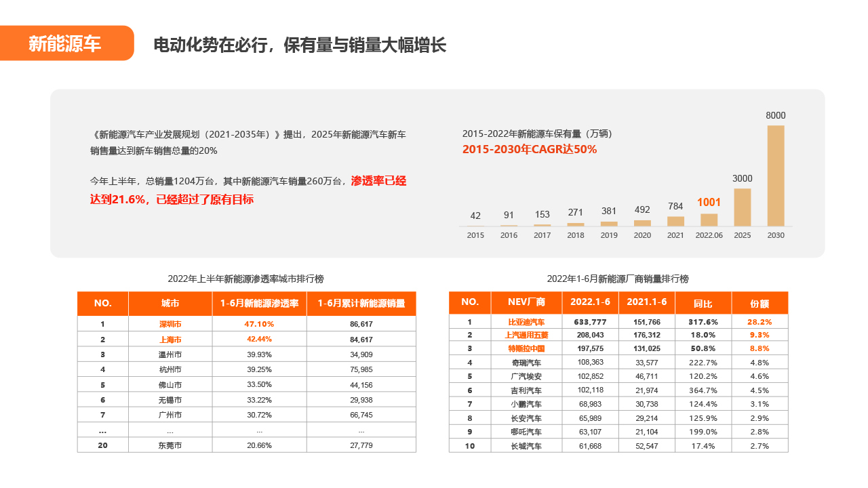Viewport: 868px width, 488px height.
Task: Click the 份额 column header
Action: (760, 302)
